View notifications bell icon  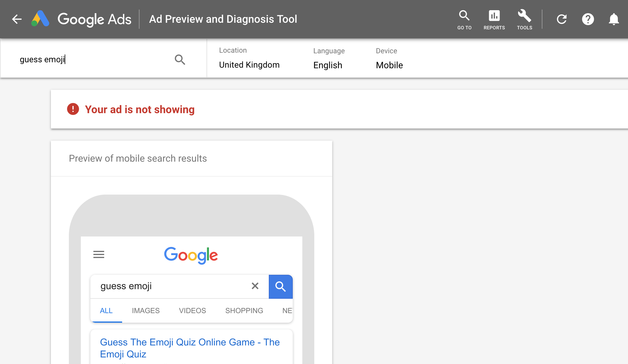click(x=614, y=19)
